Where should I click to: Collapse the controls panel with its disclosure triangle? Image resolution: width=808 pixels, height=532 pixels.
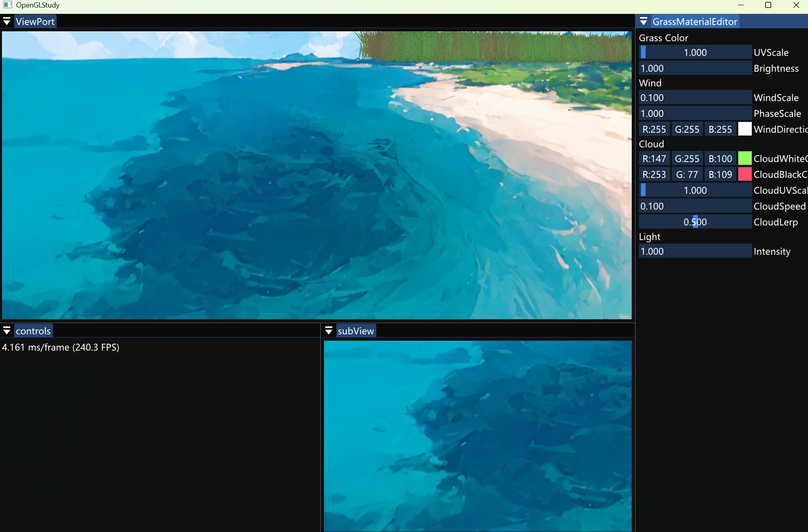pos(6,330)
